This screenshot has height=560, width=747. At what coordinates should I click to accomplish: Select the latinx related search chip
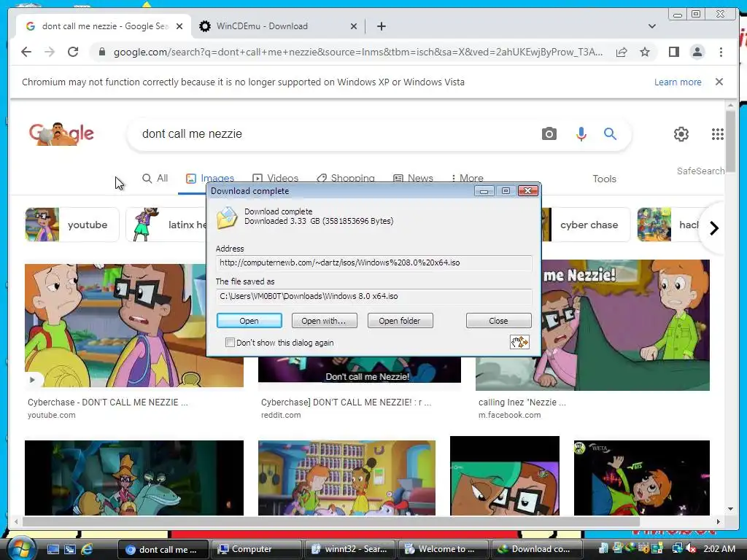click(166, 225)
